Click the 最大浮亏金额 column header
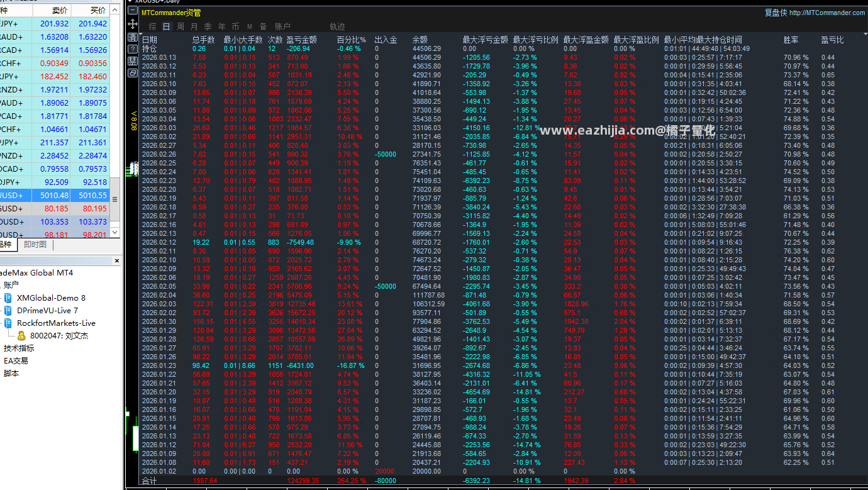The height and width of the screenshot is (490, 868). point(485,40)
